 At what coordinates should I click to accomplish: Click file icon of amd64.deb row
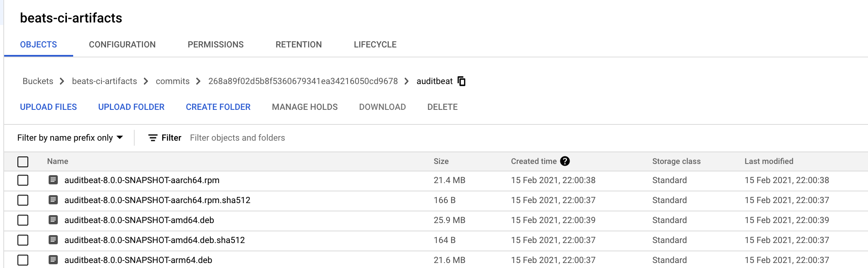point(53,220)
